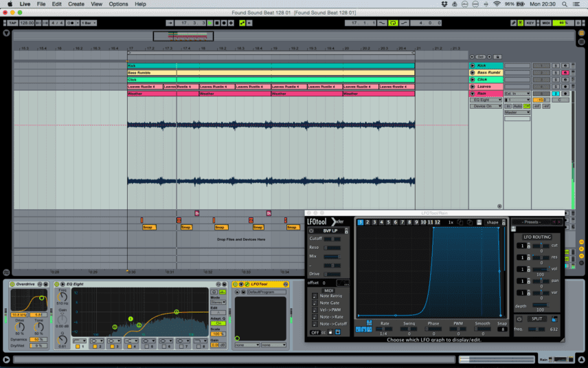This screenshot has width=588, height=368.
Task: Unfold the Bass Rumbl track
Action: click(x=473, y=72)
